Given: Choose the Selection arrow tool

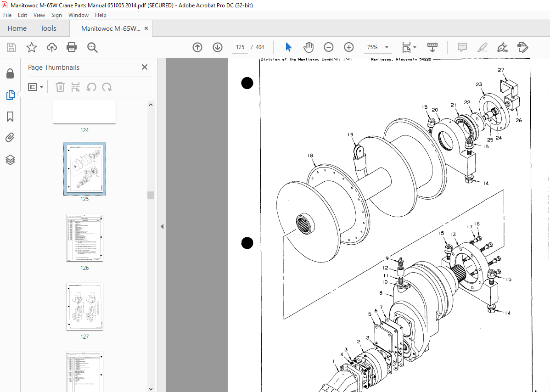Looking at the screenshot, I should tap(288, 47).
